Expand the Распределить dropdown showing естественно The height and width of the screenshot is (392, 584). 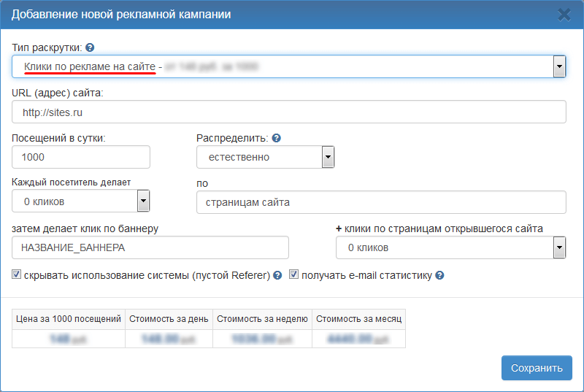tap(328, 157)
